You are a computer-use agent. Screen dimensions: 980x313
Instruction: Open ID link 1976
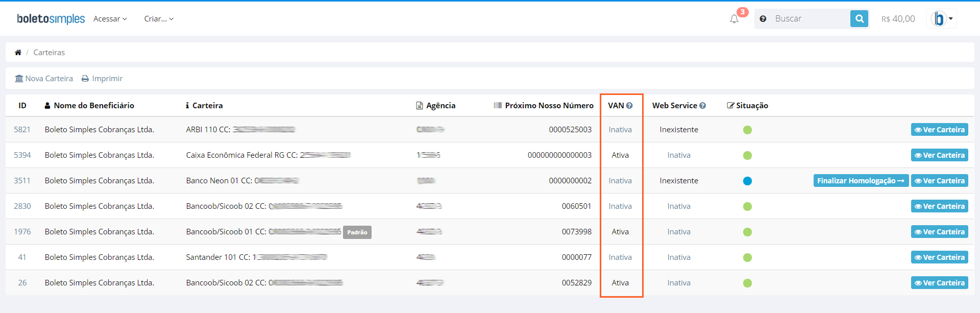coord(22,232)
